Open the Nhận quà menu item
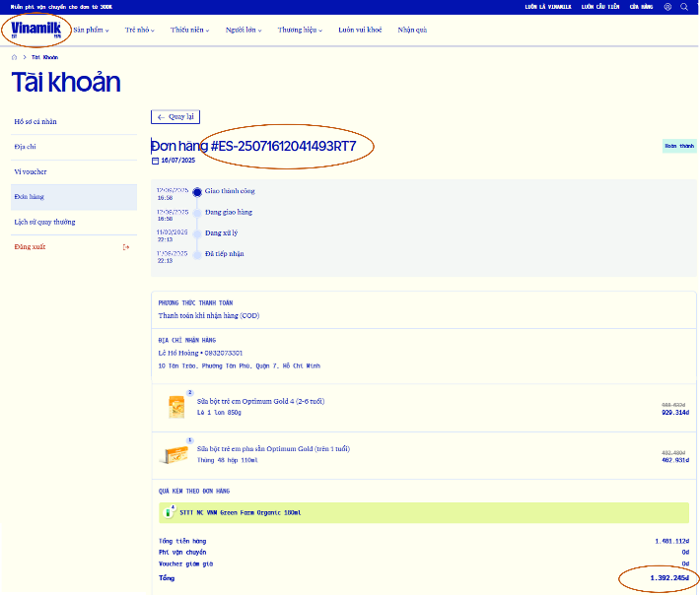This screenshot has width=700, height=595. (412, 30)
